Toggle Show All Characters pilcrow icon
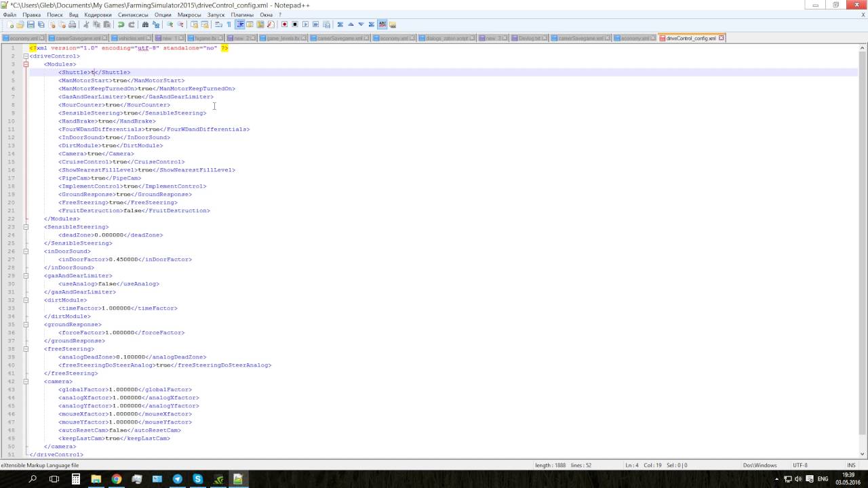This screenshot has width=868, height=488. click(229, 24)
